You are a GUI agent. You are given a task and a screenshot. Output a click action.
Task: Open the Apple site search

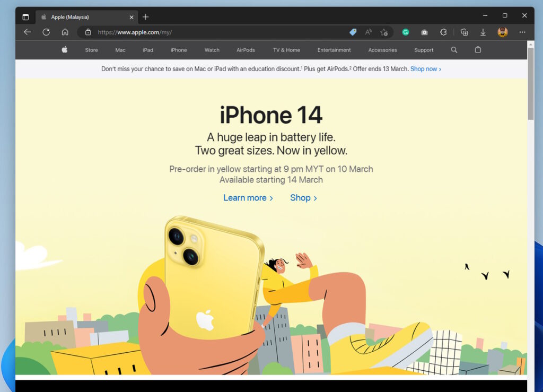click(454, 50)
